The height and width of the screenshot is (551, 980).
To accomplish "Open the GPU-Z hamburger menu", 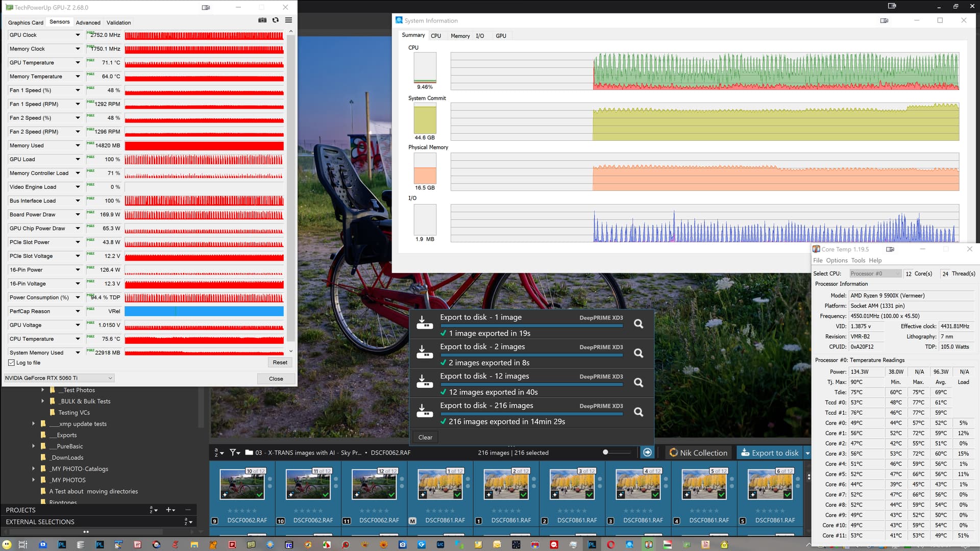I will [288, 20].
